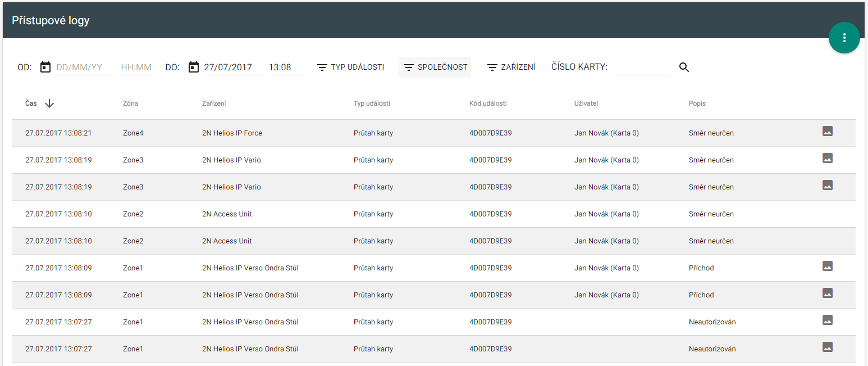Click the Typ události column header

click(372, 103)
